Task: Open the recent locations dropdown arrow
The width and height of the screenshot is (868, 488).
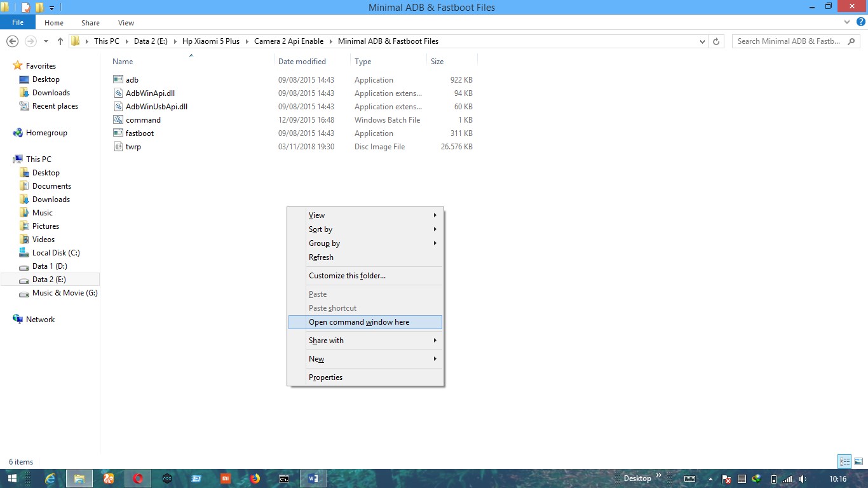Action: 46,41
